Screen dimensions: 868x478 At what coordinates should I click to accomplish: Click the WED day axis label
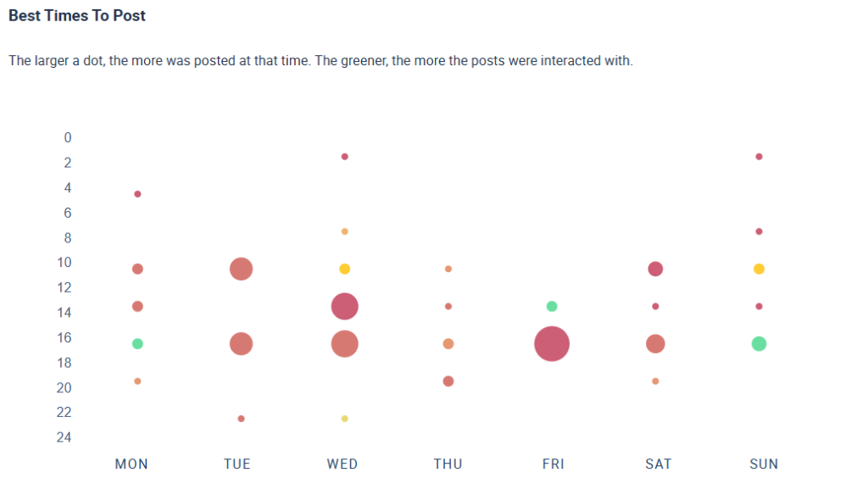pyautogui.click(x=342, y=464)
